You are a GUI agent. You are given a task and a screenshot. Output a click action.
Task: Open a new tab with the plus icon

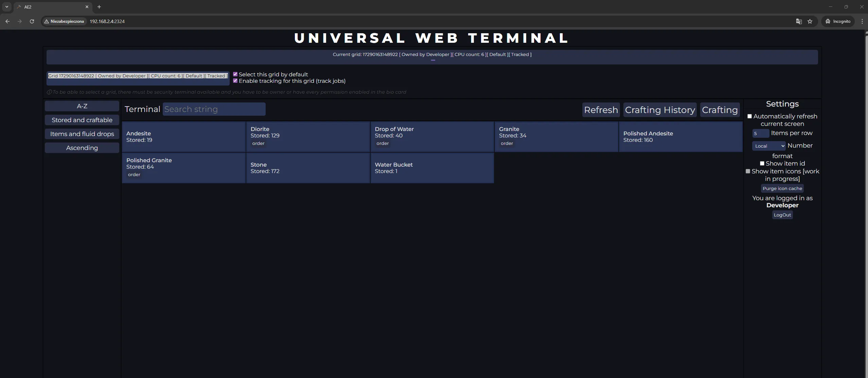pyautogui.click(x=99, y=6)
